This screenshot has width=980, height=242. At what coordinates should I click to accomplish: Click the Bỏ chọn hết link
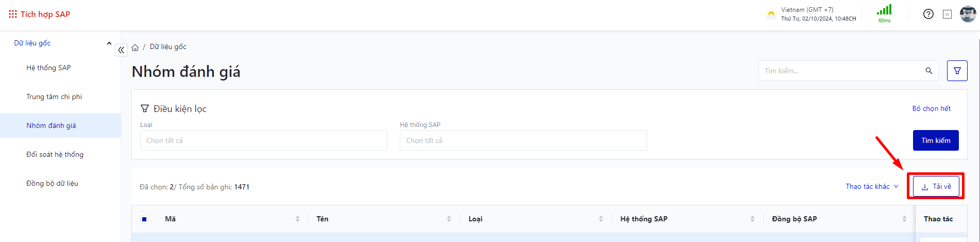pos(931,108)
